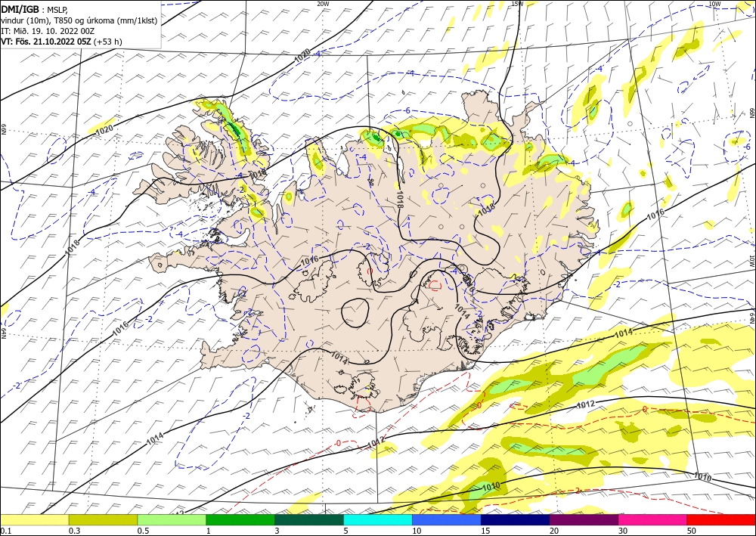
Task: Select the 'VT: Fös. 21.10.2022 05Z (+53 h)' text
Action: click(x=62, y=42)
